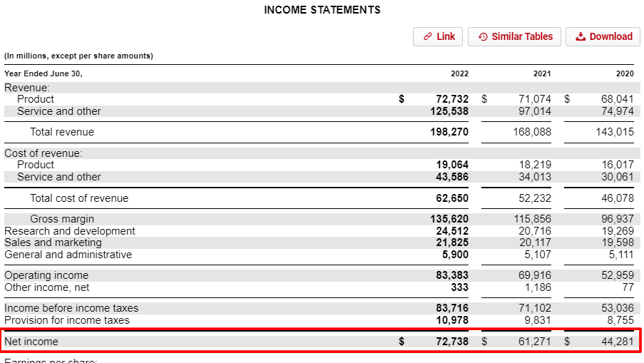The image size is (644, 363).
Task: Click the Operating income row label
Action: [x=46, y=275]
